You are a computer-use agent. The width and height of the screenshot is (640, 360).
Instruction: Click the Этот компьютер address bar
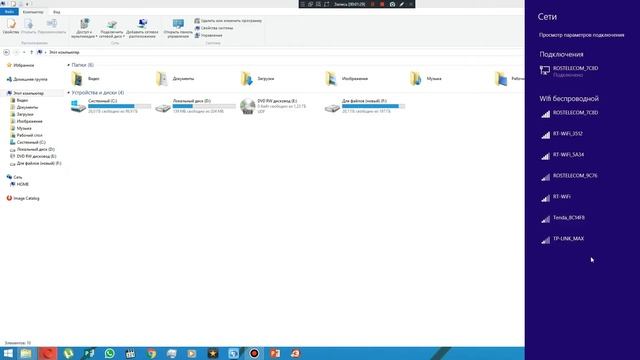64,52
